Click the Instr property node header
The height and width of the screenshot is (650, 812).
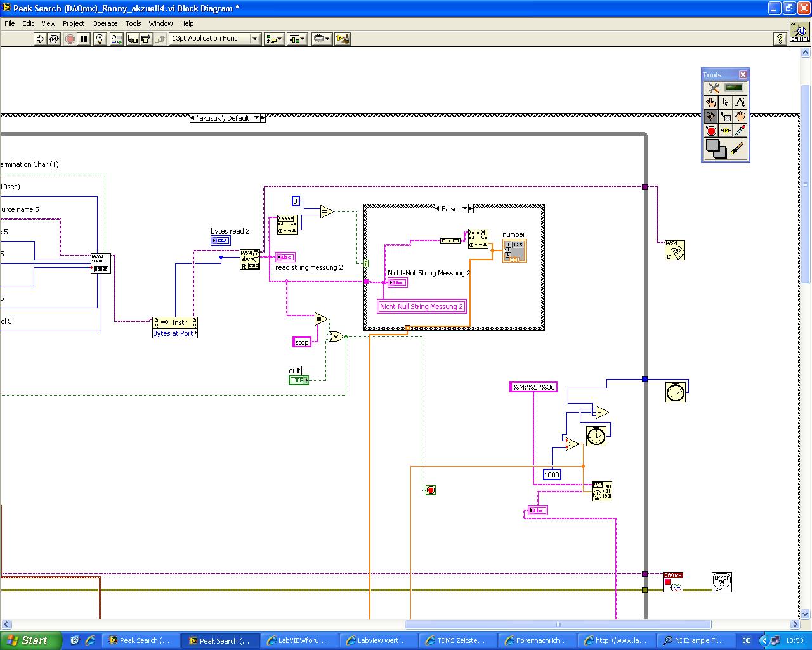click(175, 322)
